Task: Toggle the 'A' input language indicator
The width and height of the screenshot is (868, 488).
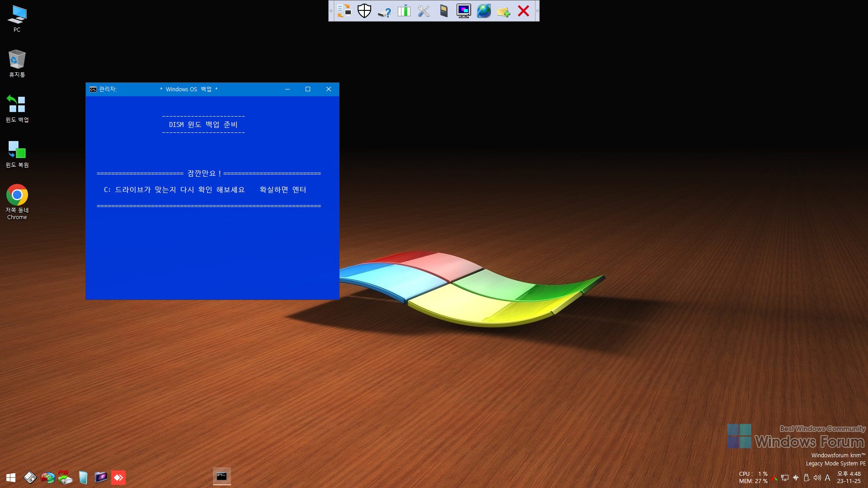Action: [828, 478]
